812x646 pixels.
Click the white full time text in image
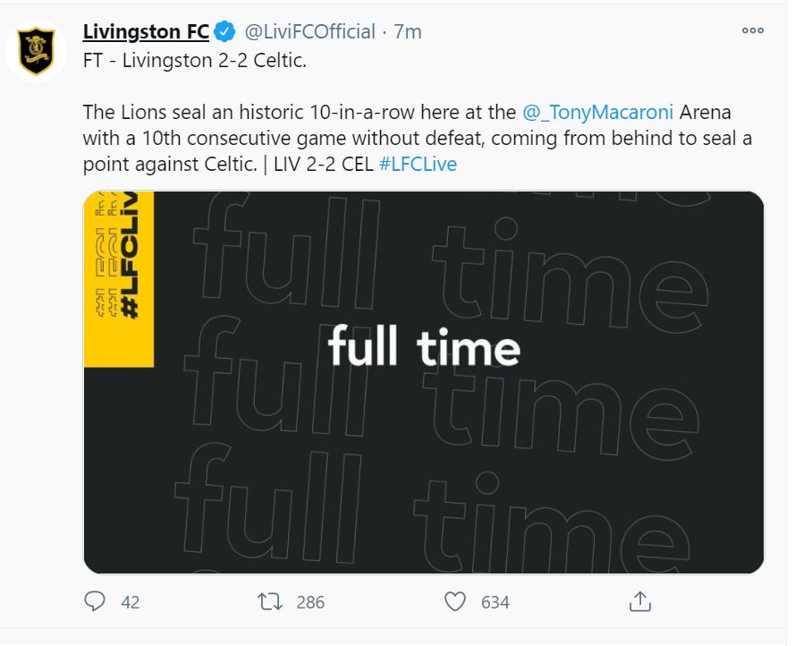pyautogui.click(x=424, y=345)
